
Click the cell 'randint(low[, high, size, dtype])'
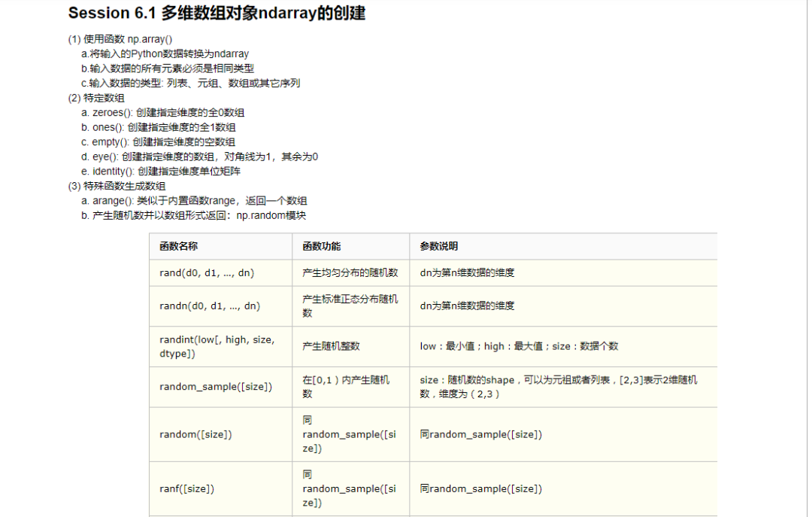pyautogui.click(x=220, y=346)
